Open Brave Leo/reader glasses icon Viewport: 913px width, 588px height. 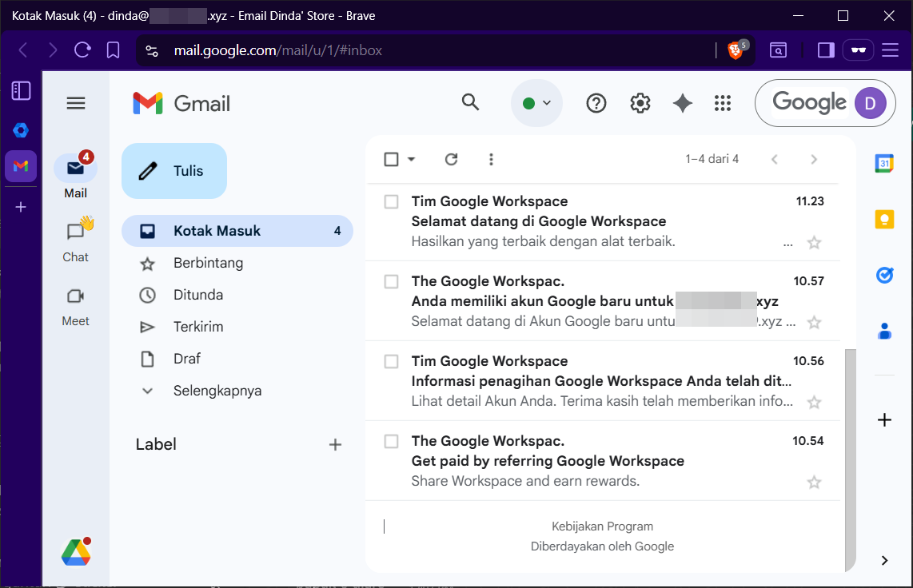(x=859, y=50)
